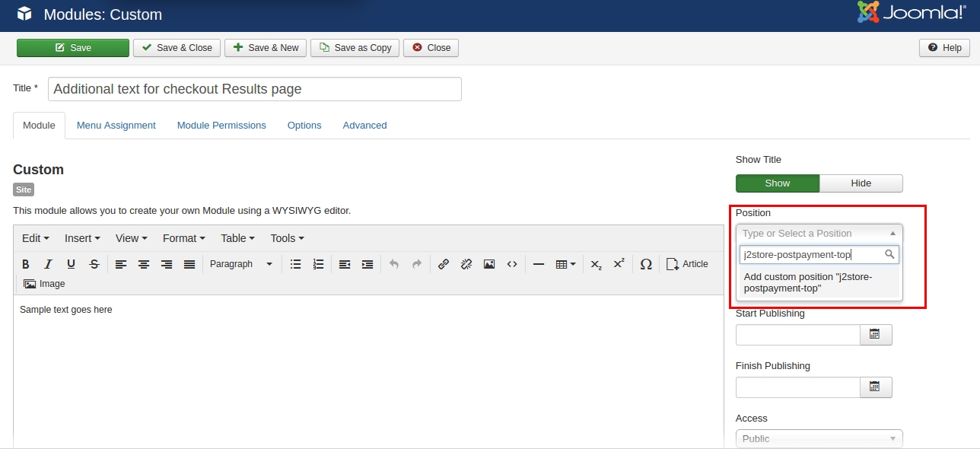Click the green Save button

point(73,48)
